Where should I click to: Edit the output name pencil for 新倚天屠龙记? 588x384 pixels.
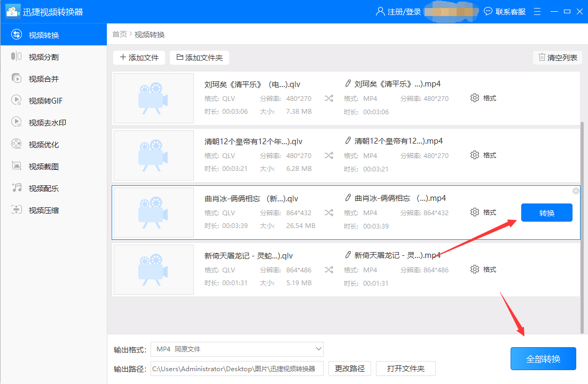[348, 255]
